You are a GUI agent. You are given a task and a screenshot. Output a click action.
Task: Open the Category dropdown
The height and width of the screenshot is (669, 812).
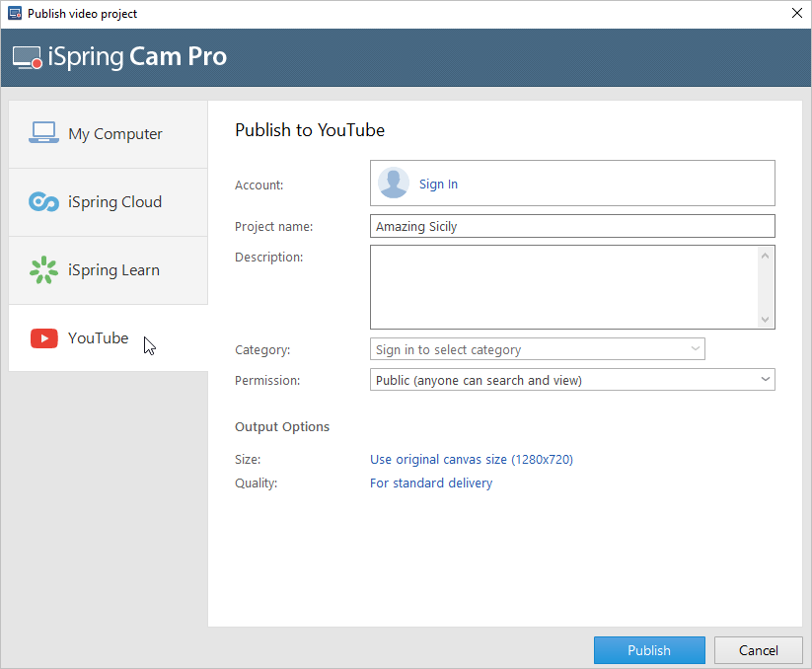[538, 349]
